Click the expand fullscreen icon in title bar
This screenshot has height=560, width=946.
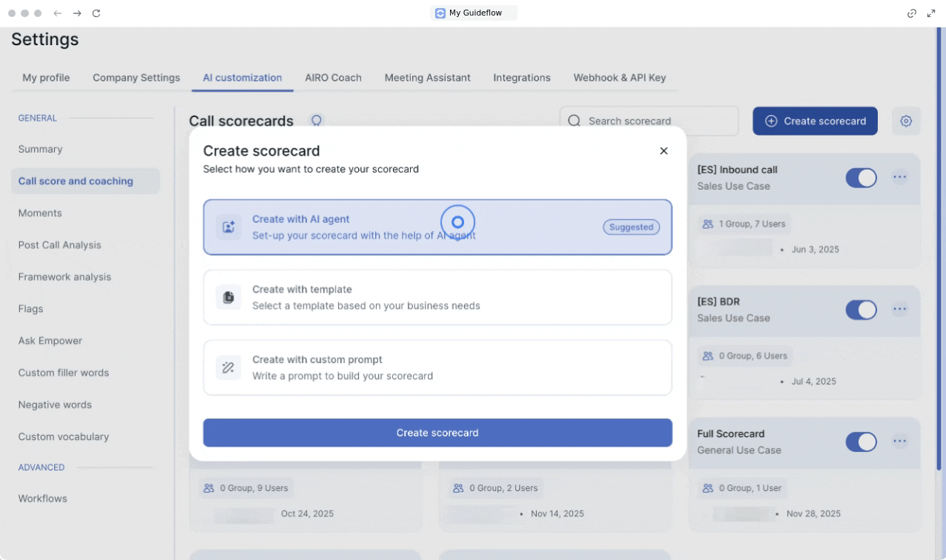[931, 13]
